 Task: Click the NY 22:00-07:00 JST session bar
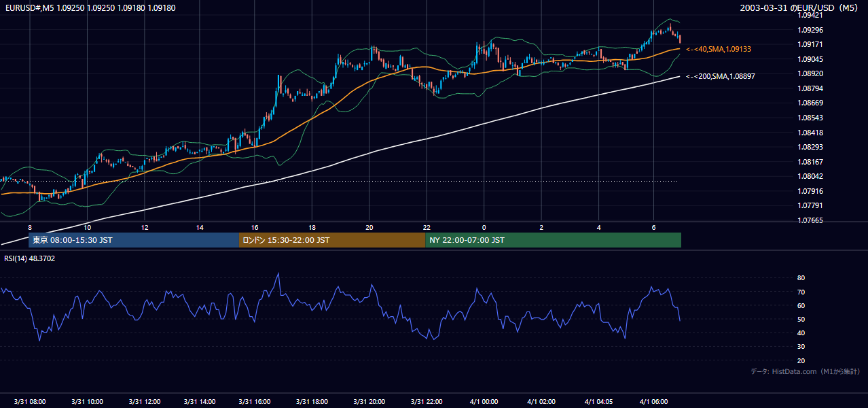pos(553,240)
